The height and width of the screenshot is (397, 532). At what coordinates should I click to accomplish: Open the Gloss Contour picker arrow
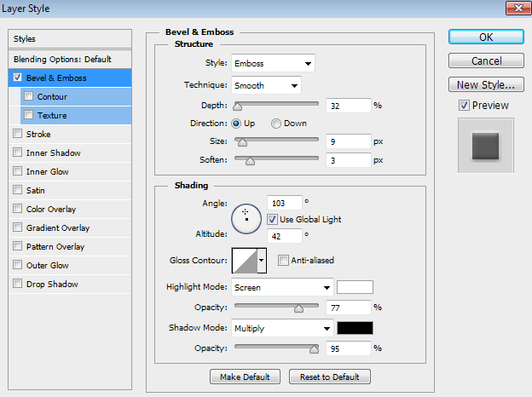(x=261, y=261)
